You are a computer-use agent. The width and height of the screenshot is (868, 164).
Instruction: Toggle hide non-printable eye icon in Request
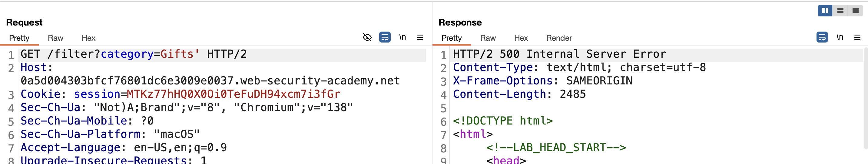click(367, 37)
